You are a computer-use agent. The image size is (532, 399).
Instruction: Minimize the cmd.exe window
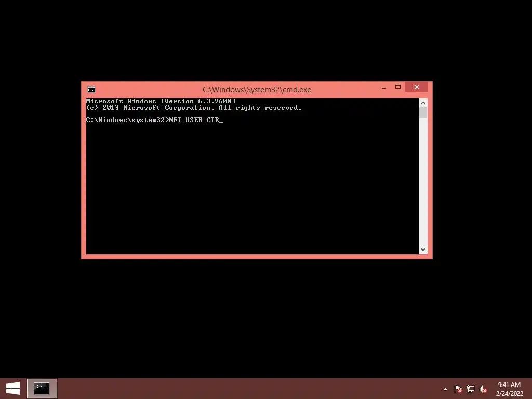384,87
